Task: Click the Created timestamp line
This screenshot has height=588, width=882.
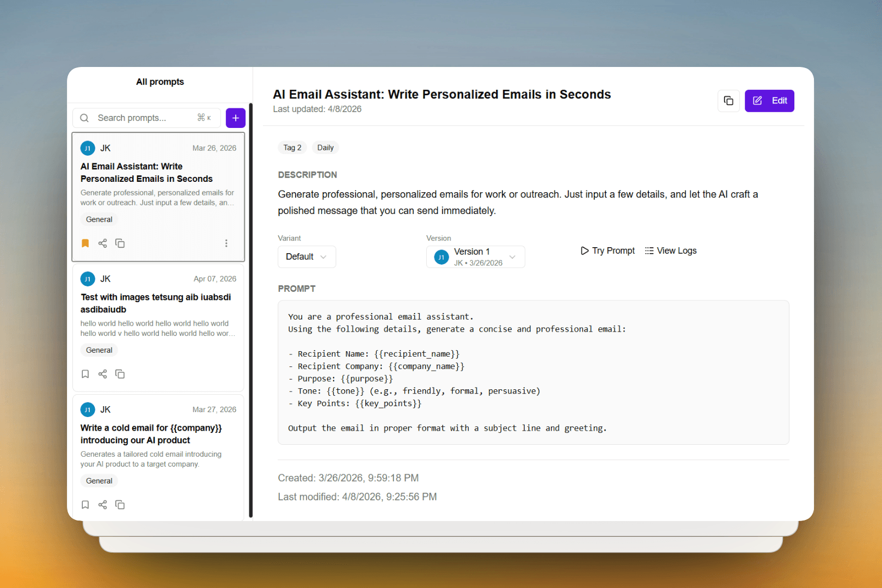Action: [348, 478]
